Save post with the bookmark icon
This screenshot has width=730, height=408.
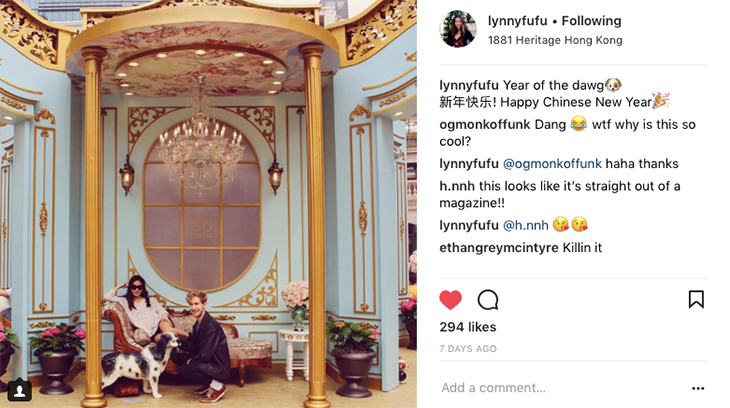coord(696,299)
